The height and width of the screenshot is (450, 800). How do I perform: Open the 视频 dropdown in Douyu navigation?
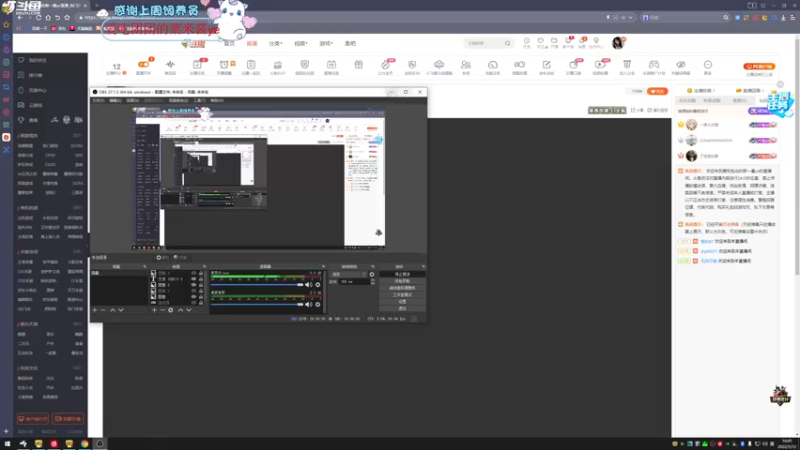click(301, 44)
